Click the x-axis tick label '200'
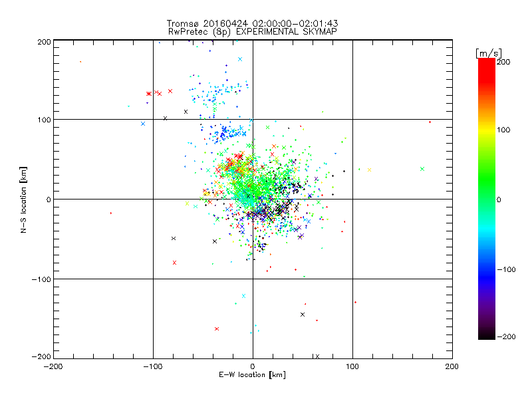 452,366
